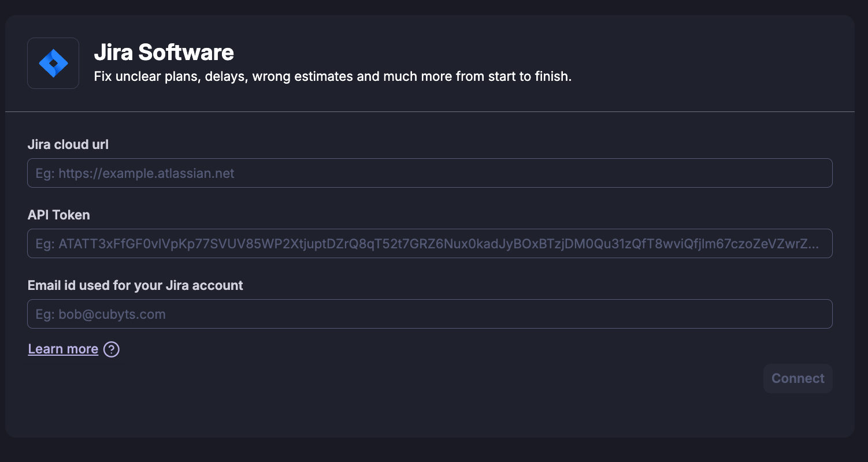The image size is (868, 462).
Task: Click the underlined Learn more text
Action: click(x=63, y=349)
